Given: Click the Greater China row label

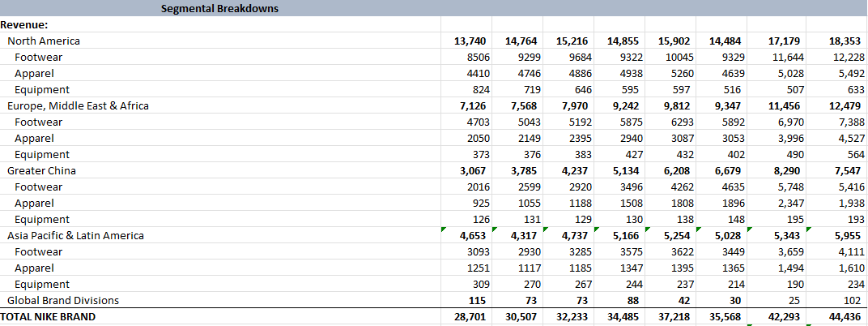Looking at the screenshot, I should [x=41, y=171].
